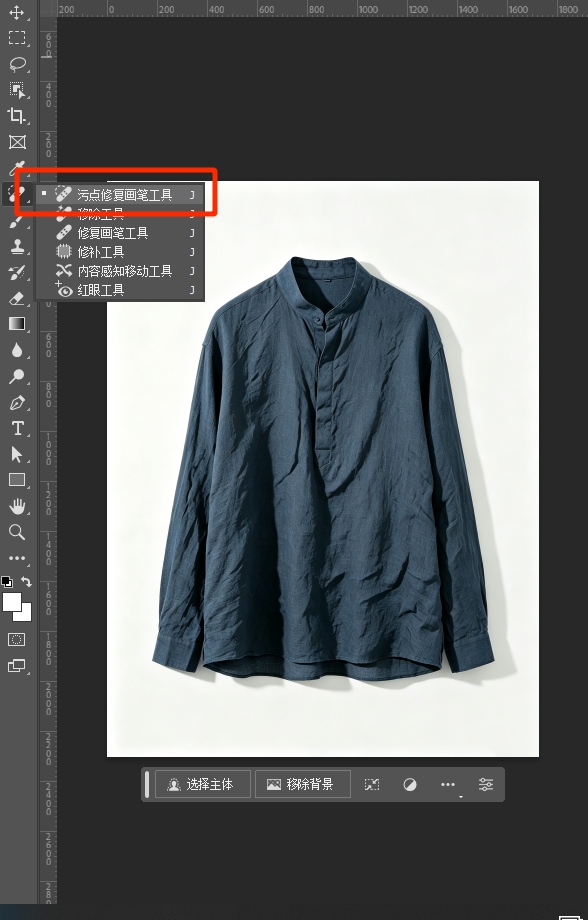Screen dimensions: 588x920
Task: Select the Blur tool
Action: point(16,350)
